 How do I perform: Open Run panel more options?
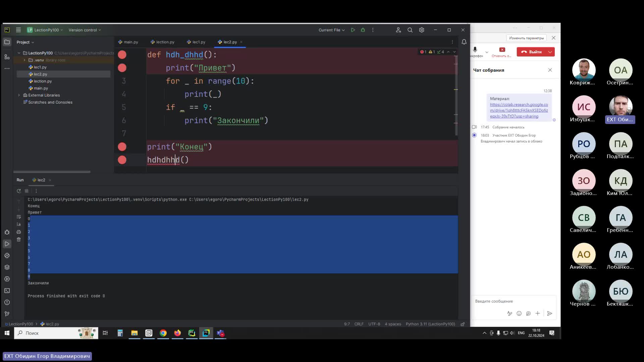point(36,191)
